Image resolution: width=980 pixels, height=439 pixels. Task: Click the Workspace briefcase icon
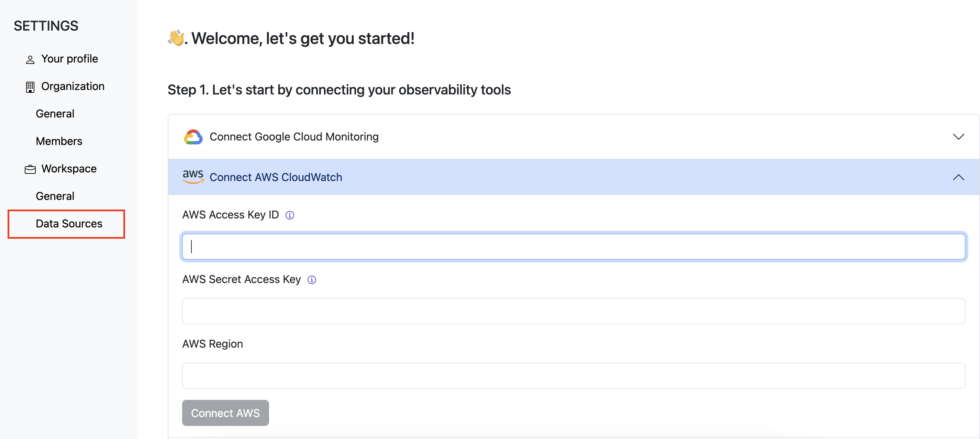[x=30, y=169]
